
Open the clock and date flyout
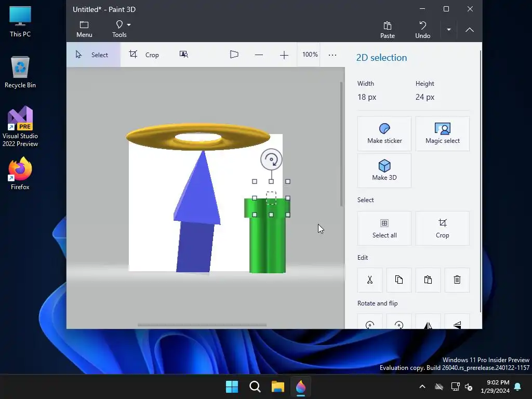[495, 387]
